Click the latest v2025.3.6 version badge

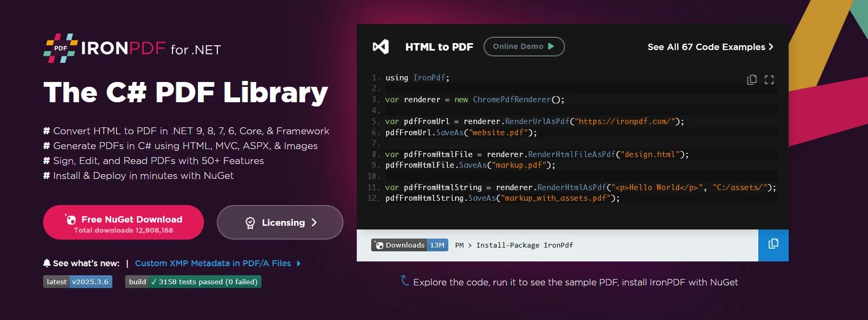pos(78,282)
